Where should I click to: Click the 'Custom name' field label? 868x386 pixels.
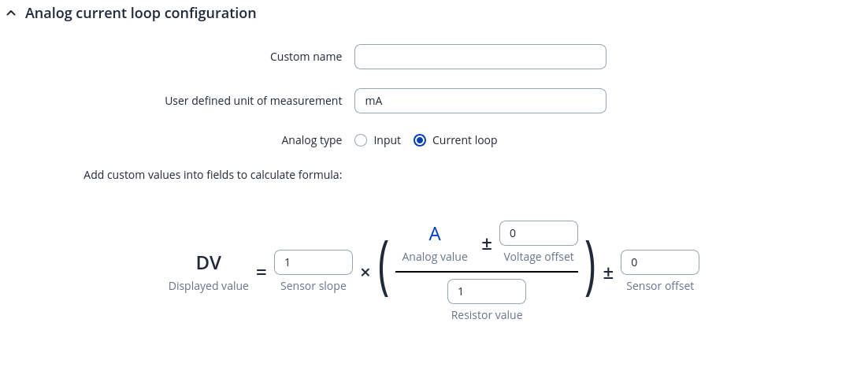coord(306,57)
